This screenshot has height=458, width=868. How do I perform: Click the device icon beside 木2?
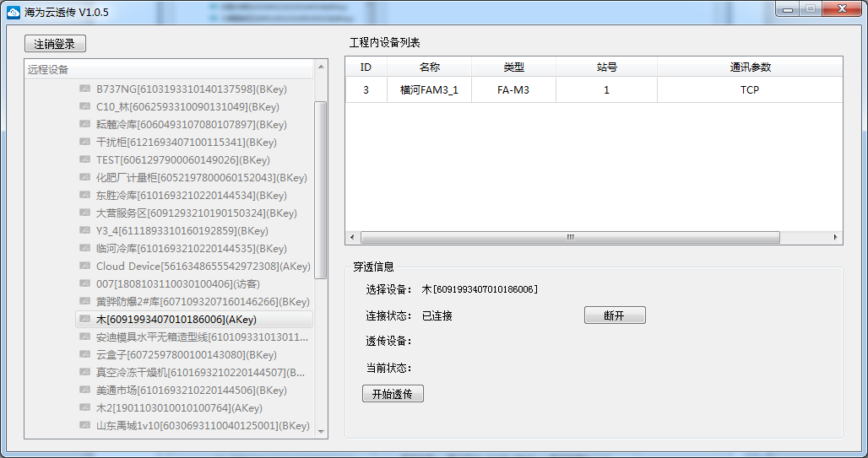[84, 407]
